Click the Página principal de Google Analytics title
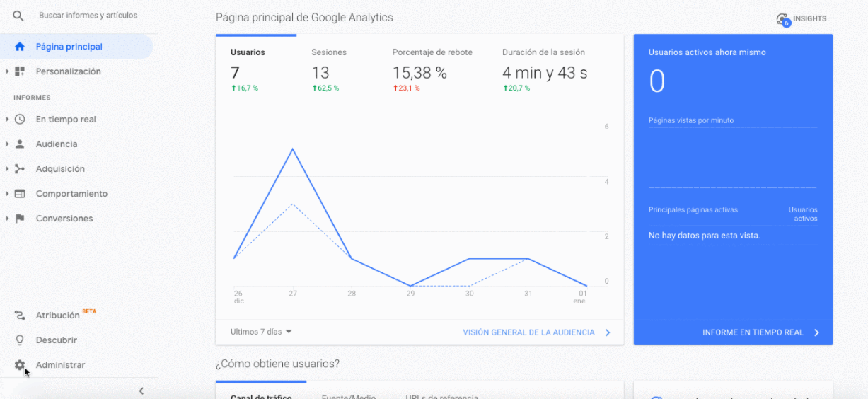868x399 pixels. pyautogui.click(x=304, y=17)
